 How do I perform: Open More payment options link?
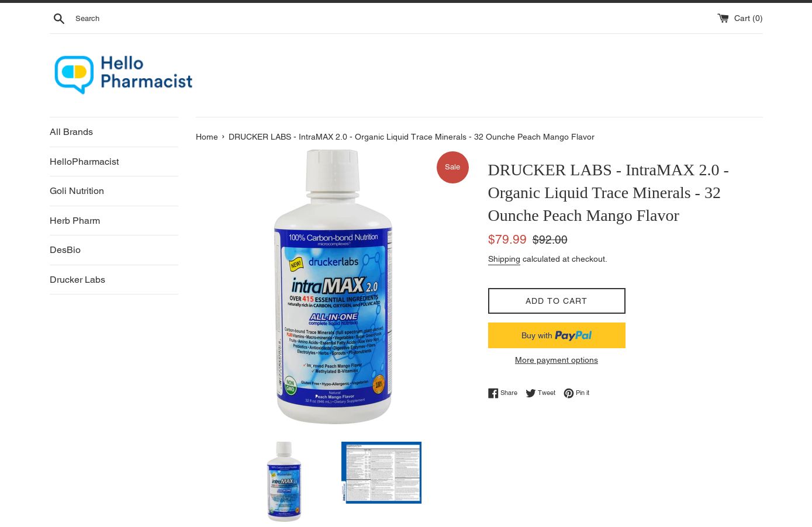557,360
